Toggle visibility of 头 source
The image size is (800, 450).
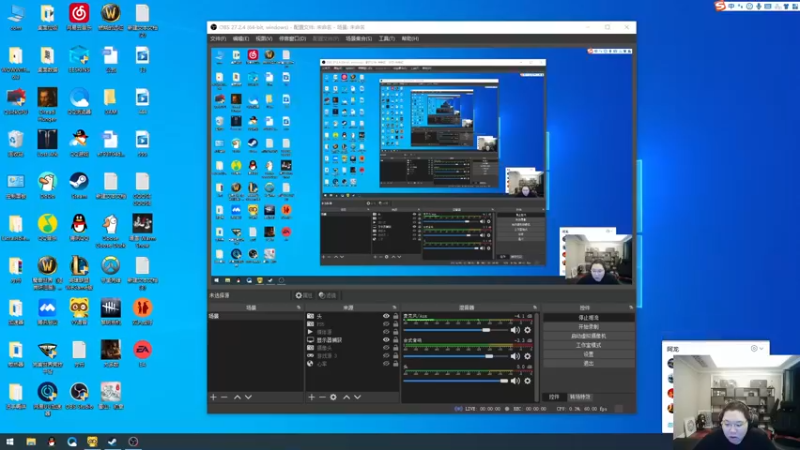click(x=386, y=316)
